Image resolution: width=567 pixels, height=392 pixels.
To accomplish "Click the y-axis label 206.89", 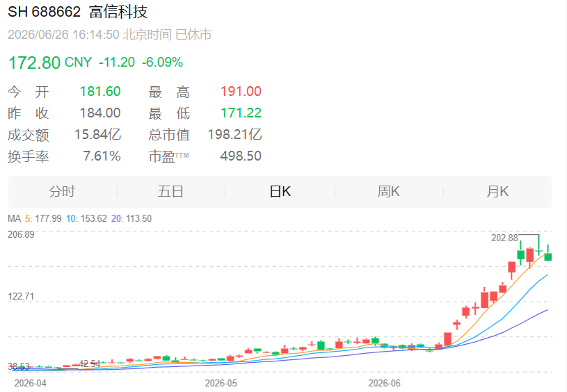I will tap(21, 234).
